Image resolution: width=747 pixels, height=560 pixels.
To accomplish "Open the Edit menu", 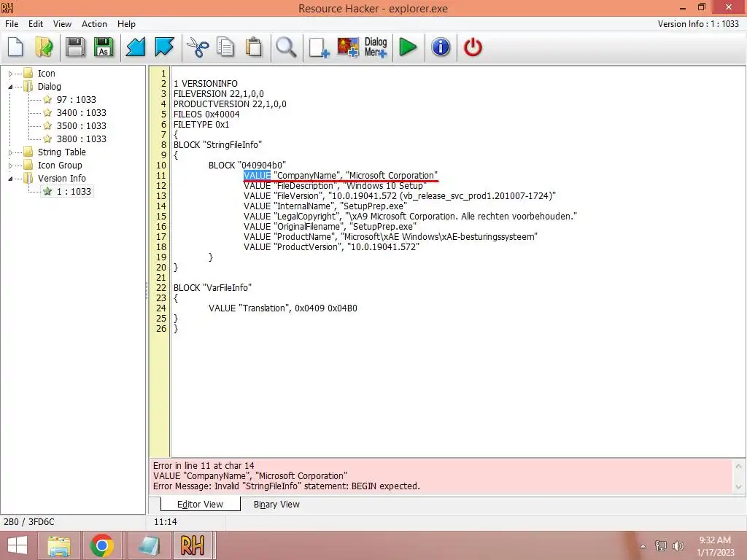I will click(36, 24).
